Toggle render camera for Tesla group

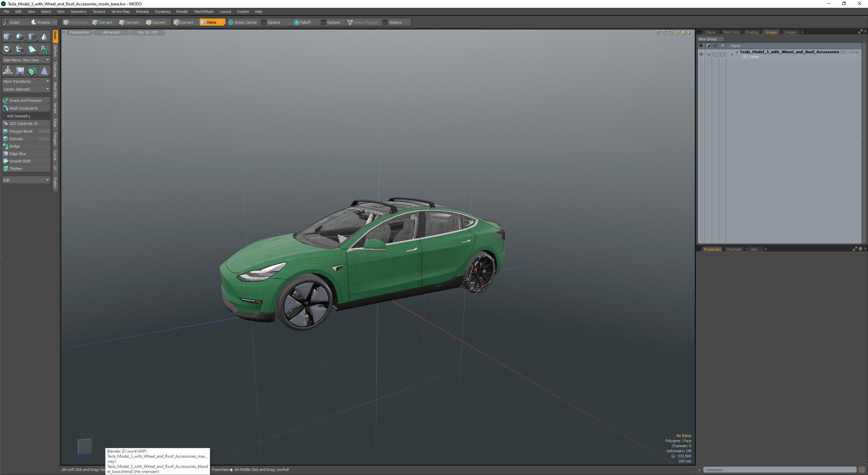pyautogui.click(x=708, y=54)
